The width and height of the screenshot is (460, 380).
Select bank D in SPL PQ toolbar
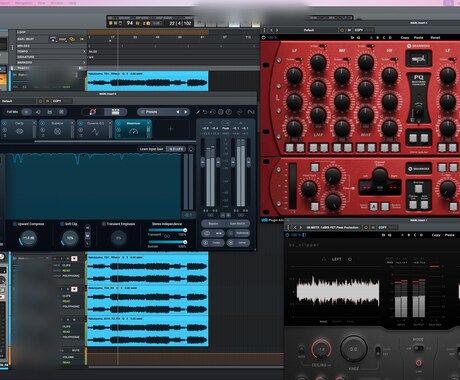[x=390, y=38]
